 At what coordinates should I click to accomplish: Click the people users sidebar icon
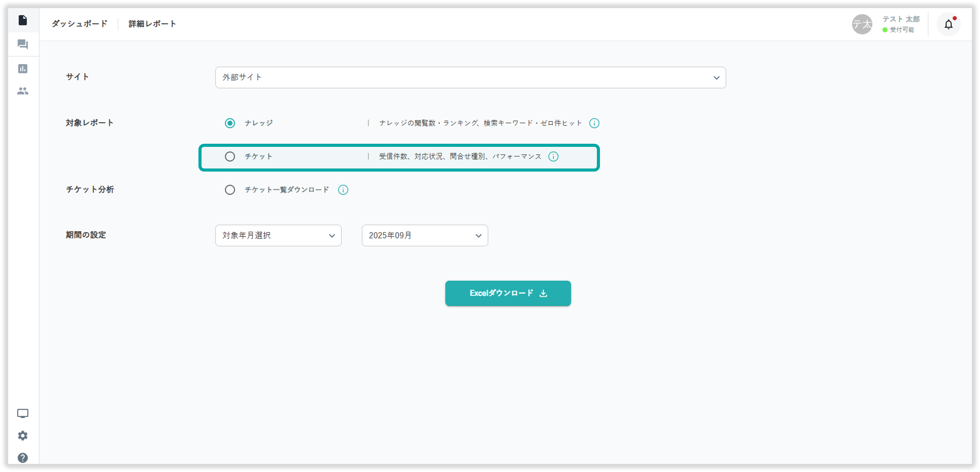(x=23, y=91)
